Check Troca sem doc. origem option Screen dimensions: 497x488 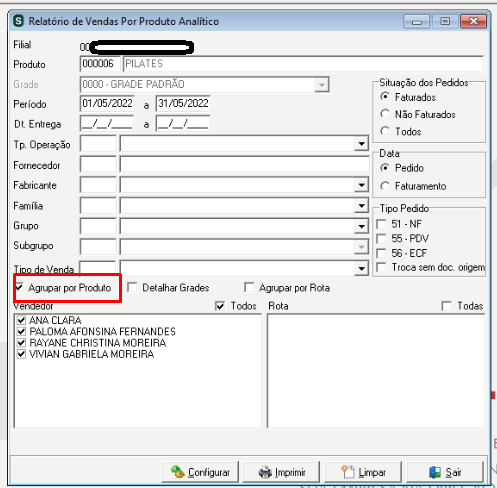tap(381, 267)
